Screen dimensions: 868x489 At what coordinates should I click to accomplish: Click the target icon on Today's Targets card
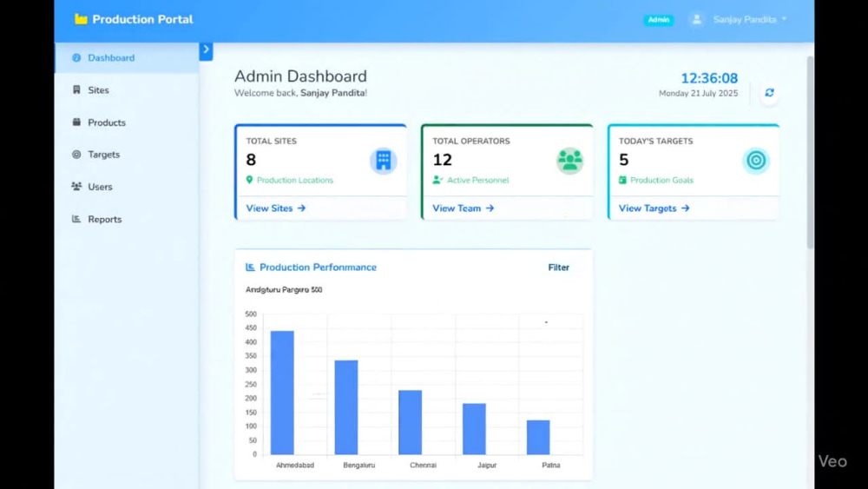(x=756, y=161)
